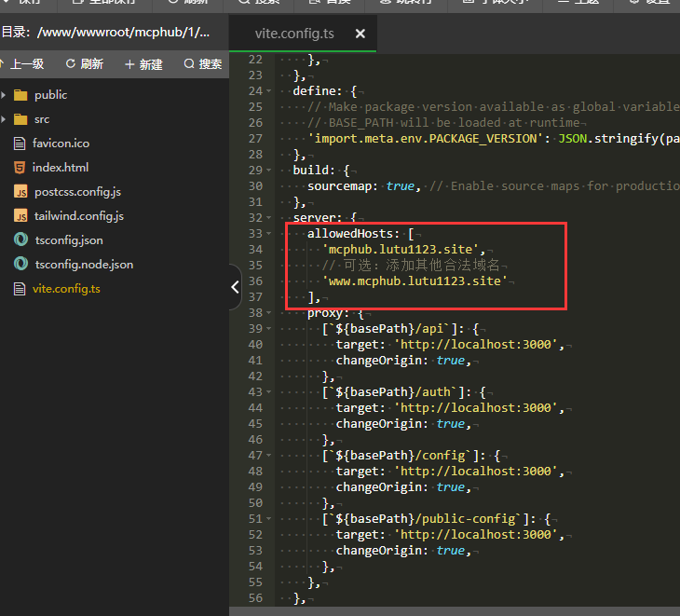Go up one level with 上一级

[22, 64]
